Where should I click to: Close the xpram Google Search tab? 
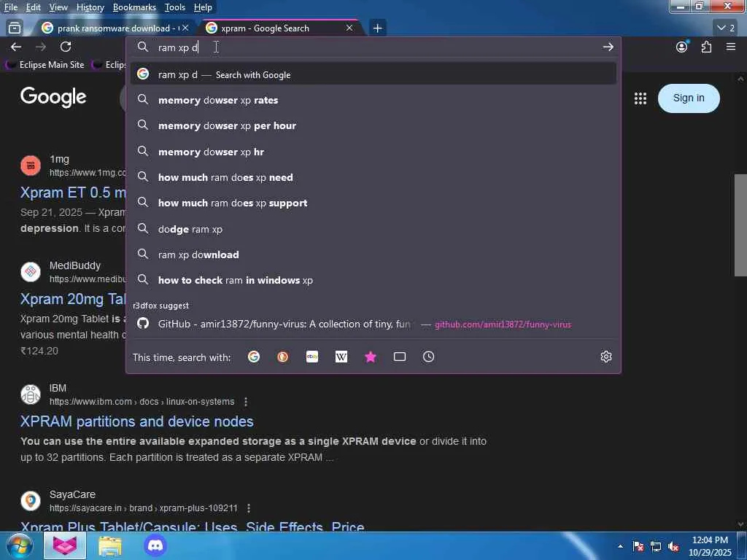tap(349, 28)
